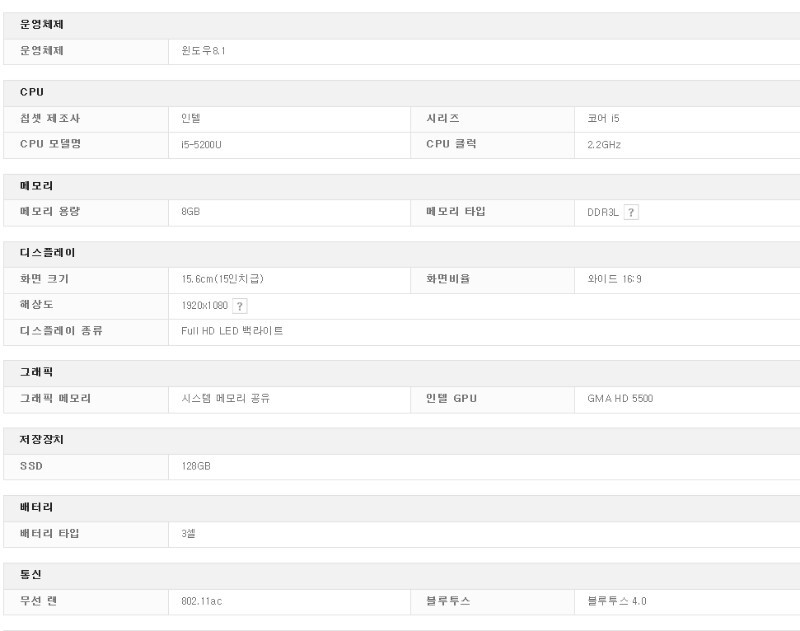Select the 8GB memory capacity value
This screenshot has width=800, height=631.
coord(190,212)
